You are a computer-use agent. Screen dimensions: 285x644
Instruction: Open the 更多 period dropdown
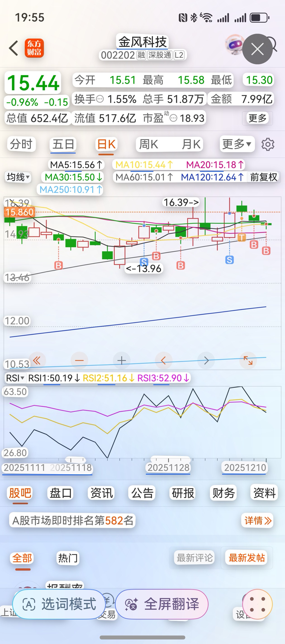coord(237,144)
